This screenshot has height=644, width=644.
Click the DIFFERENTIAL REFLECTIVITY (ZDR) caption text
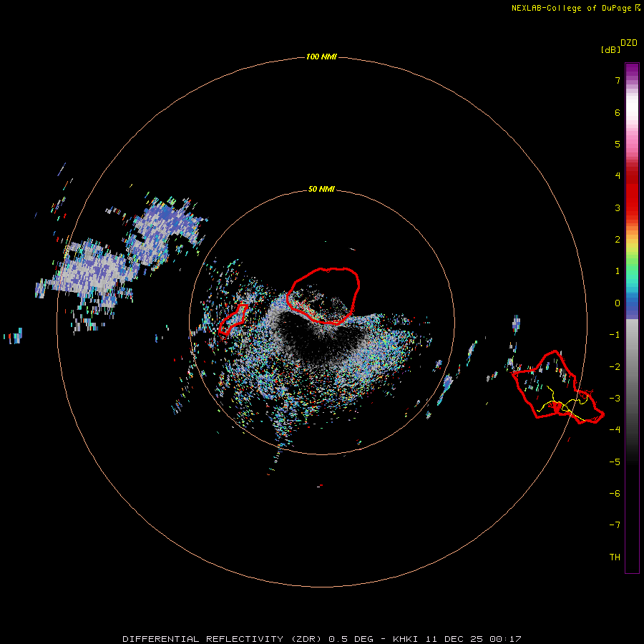[223, 639]
